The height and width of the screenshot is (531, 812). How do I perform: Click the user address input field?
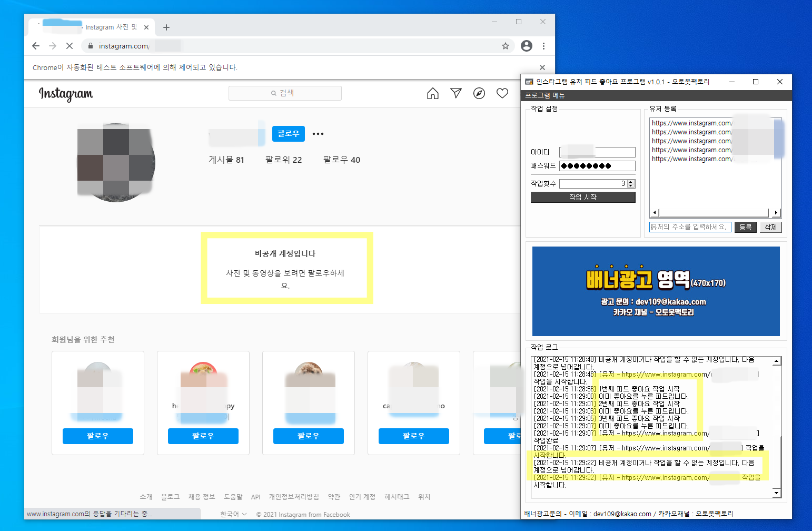690,227
